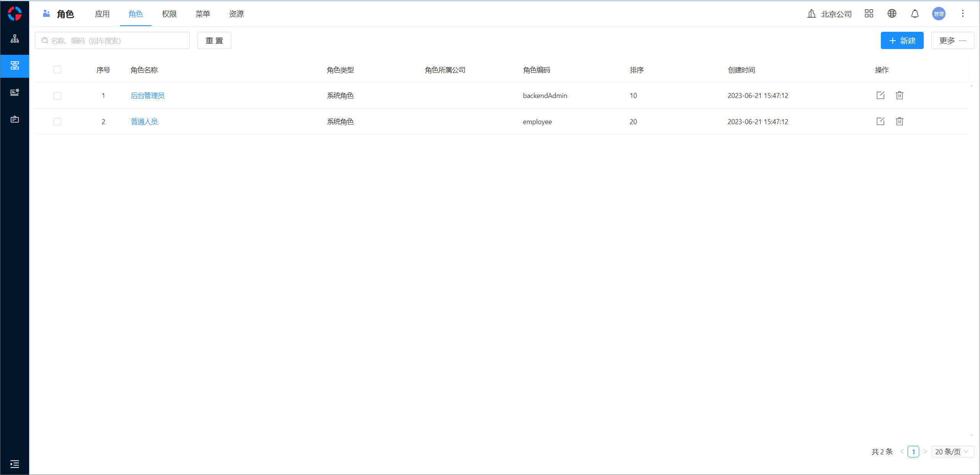Toggle the select-all header checkbox
The height and width of the screenshot is (475, 980).
coord(57,70)
